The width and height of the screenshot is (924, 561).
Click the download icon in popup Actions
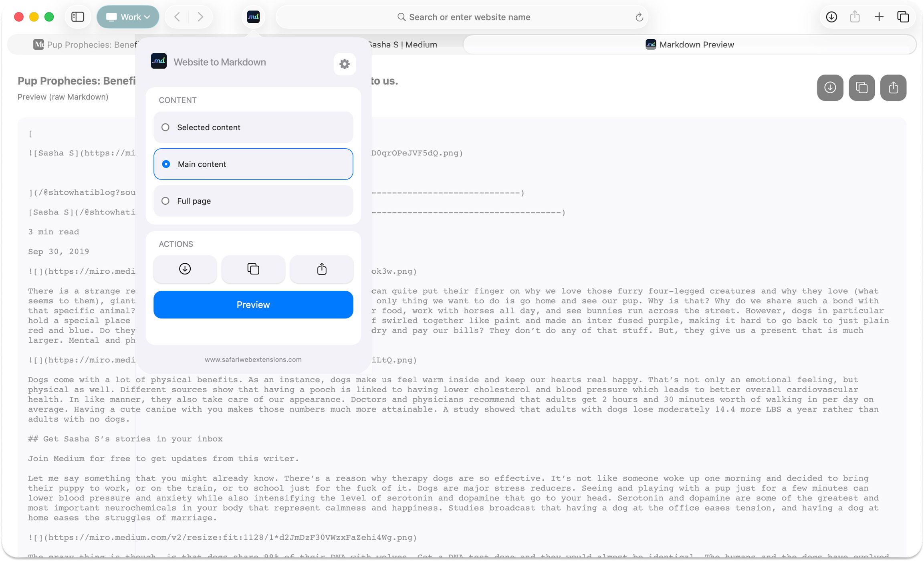click(x=185, y=269)
